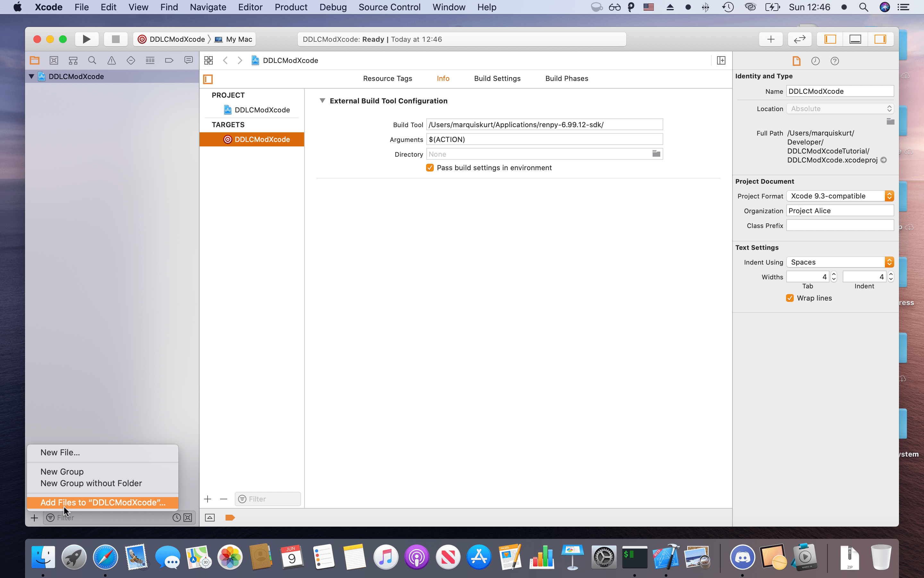Uncheck Pass build settings in environment
Image resolution: width=924 pixels, height=578 pixels.
click(x=430, y=167)
